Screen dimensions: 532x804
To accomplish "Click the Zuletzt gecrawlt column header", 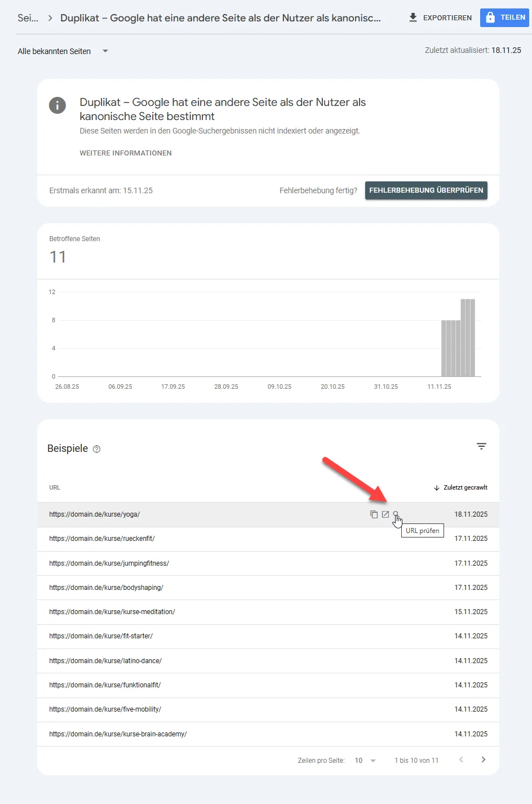I will coord(465,487).
